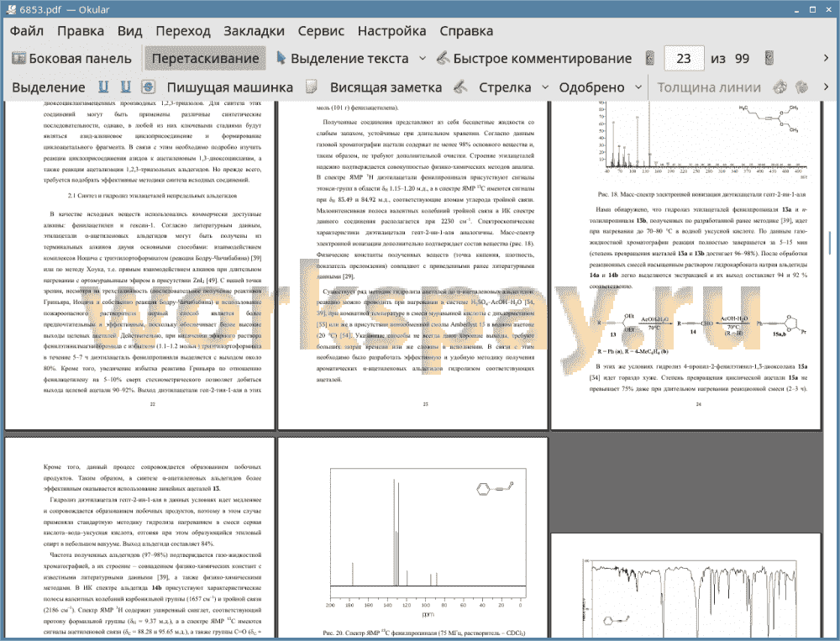Click page 24 with mass spectrum figure
This screenshot has height=641, width=840.
[685, 265]
